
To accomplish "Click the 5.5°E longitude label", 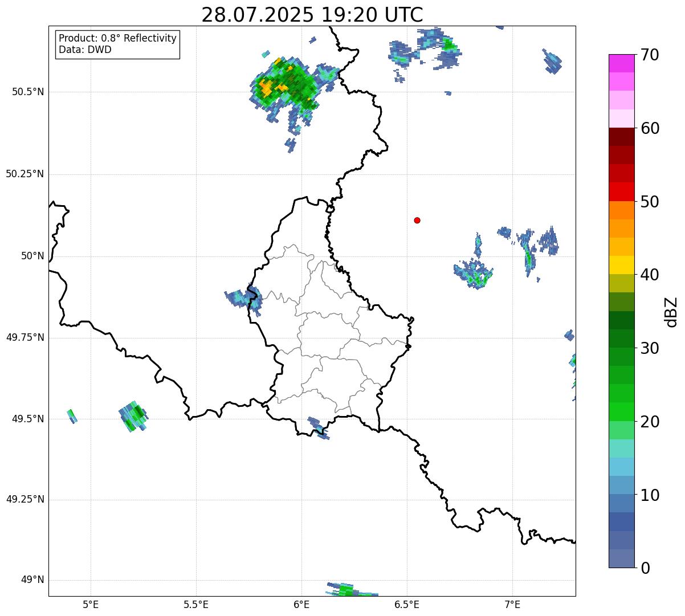I will [196, 604].
